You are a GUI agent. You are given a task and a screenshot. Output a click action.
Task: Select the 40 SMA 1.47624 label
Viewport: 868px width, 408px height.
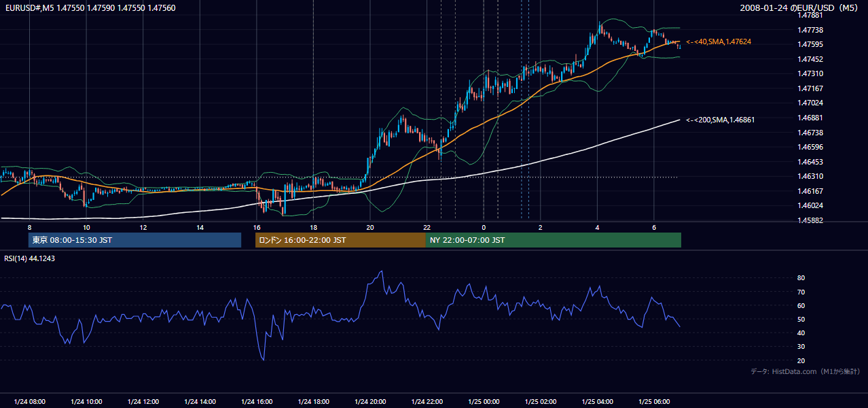click(x=719, y=42)
